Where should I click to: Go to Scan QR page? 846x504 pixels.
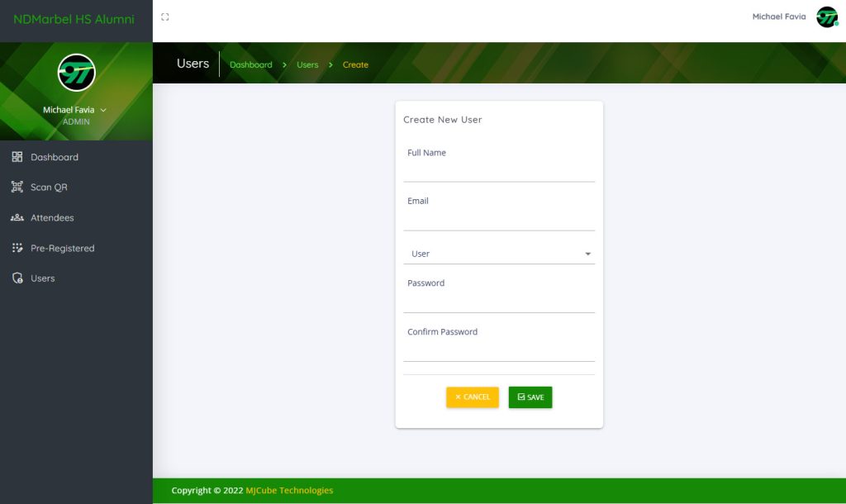coord(49,188)
